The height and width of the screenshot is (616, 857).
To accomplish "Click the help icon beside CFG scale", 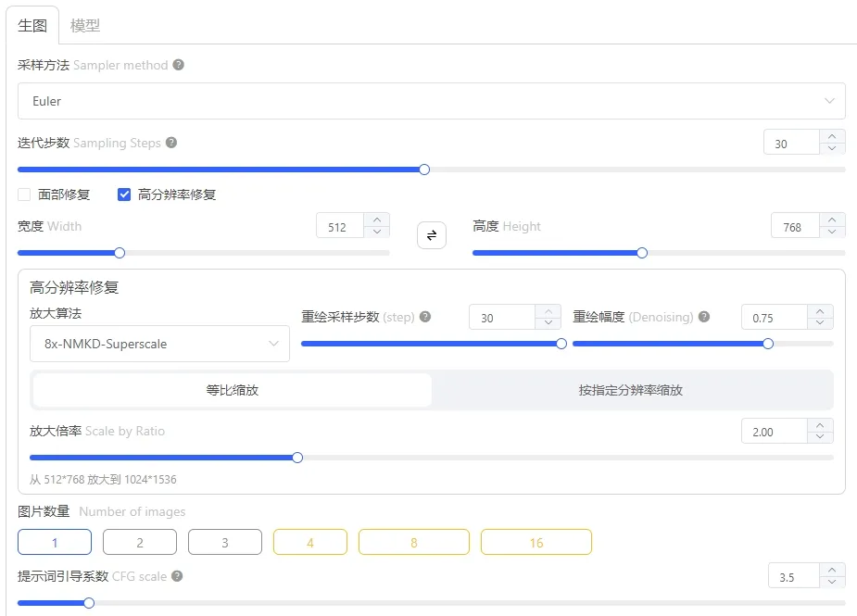I will coord(177,576).
